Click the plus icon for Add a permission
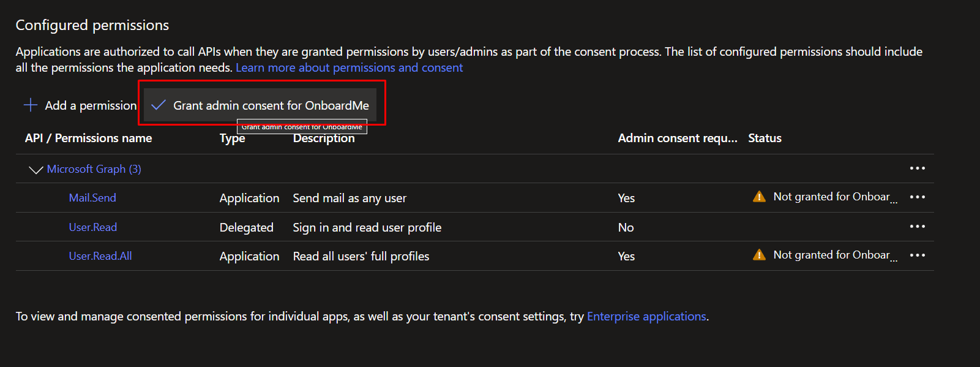 31,105
